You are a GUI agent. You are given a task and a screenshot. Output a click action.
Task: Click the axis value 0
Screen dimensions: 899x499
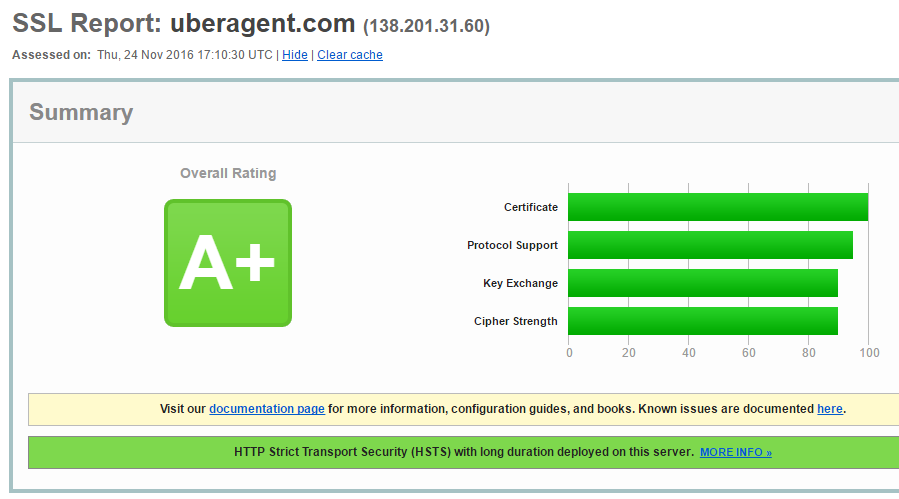pos(569,353)
